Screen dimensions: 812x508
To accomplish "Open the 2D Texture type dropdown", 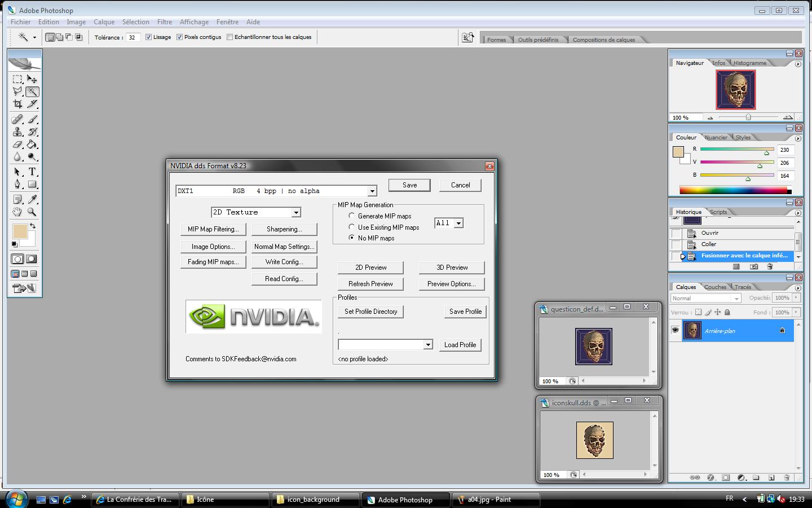I will click(x=296, y=213).
